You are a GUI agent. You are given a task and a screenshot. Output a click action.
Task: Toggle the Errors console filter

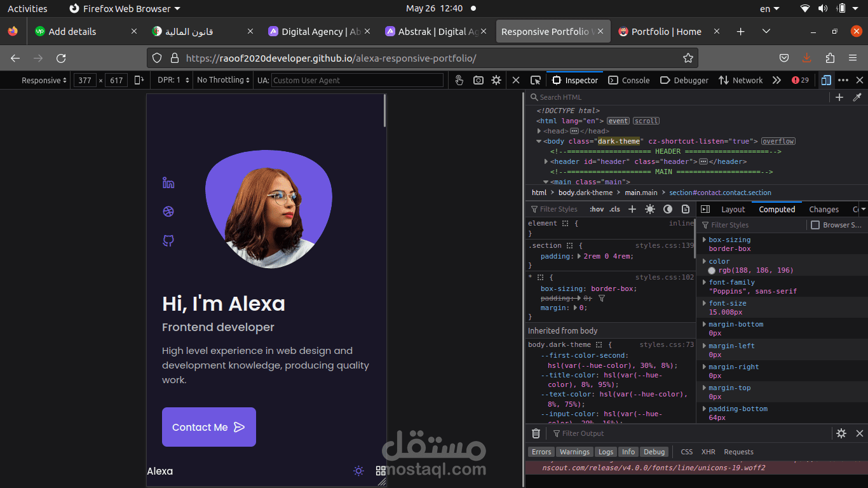(541, 452)
